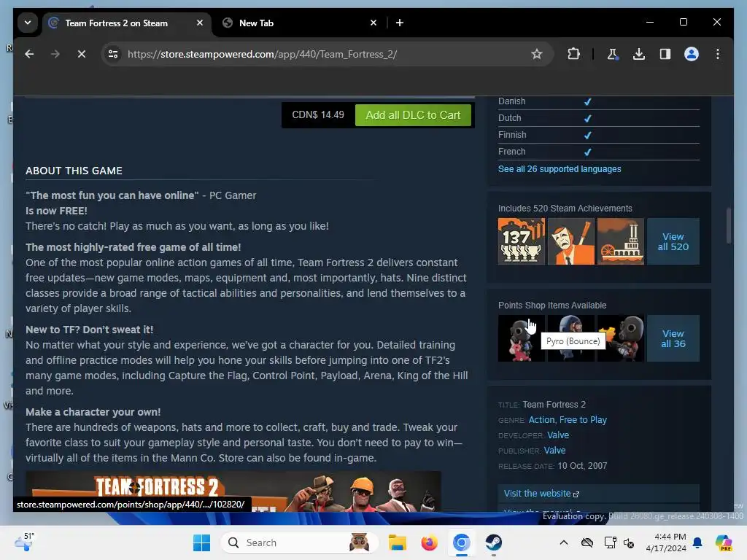Click the French language row
Image resolution: width=747 pixels, height=560 pixels.
pos(598,152)
